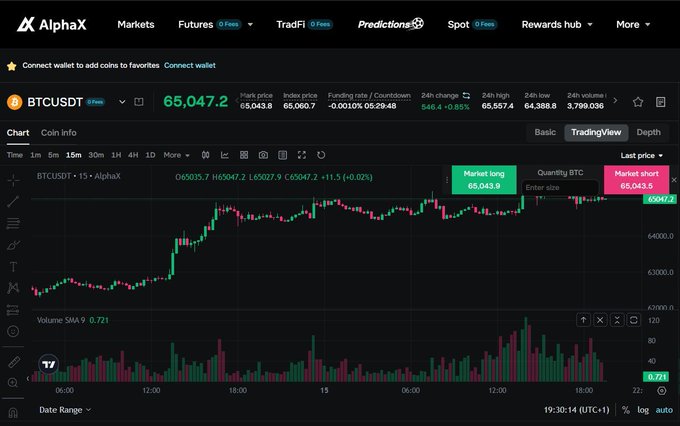Click the Market long button
The height and width of the screenshot is (426, 680).
click(x=484, y=180)
